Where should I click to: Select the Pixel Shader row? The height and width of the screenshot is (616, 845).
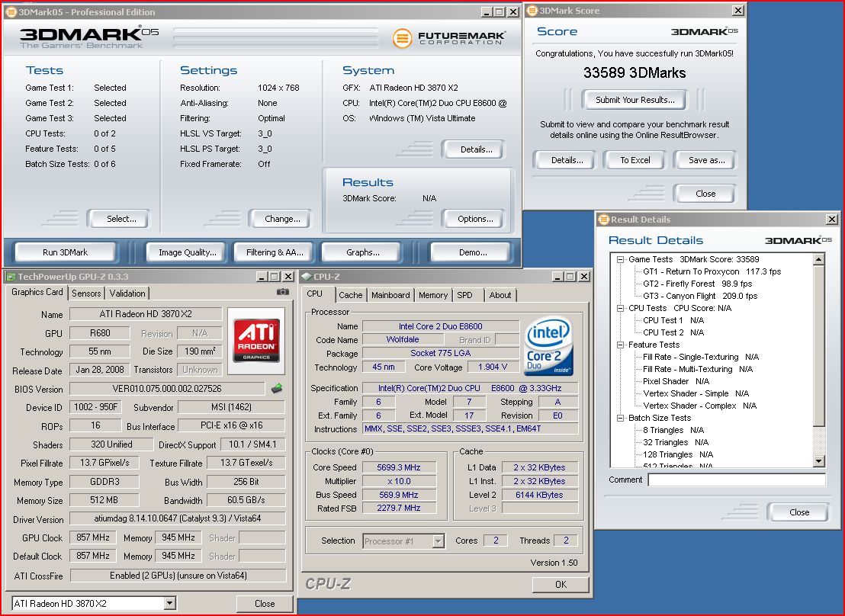coord(676,381)
